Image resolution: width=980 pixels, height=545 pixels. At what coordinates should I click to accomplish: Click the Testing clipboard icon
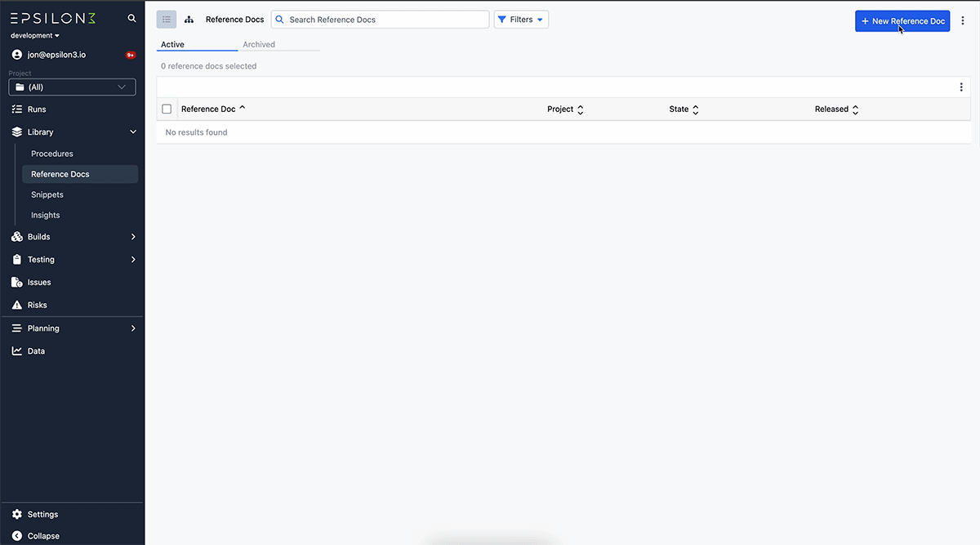pos(17,260)
